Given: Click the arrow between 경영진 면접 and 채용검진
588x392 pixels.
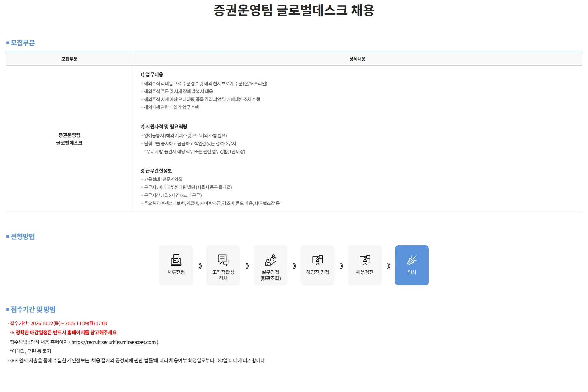Looking at the screenshot, I should coord(341,266).
